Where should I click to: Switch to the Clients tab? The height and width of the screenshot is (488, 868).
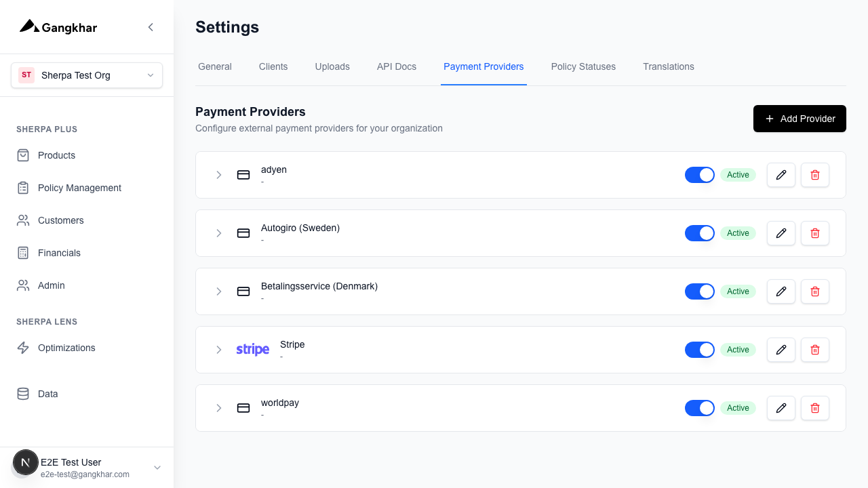click(273, 66)
